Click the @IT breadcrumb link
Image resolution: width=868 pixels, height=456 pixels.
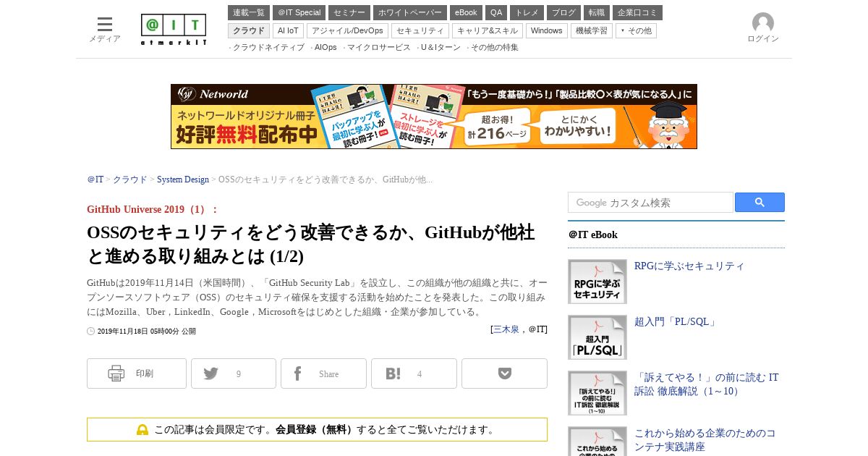click(x=95, y=180)
